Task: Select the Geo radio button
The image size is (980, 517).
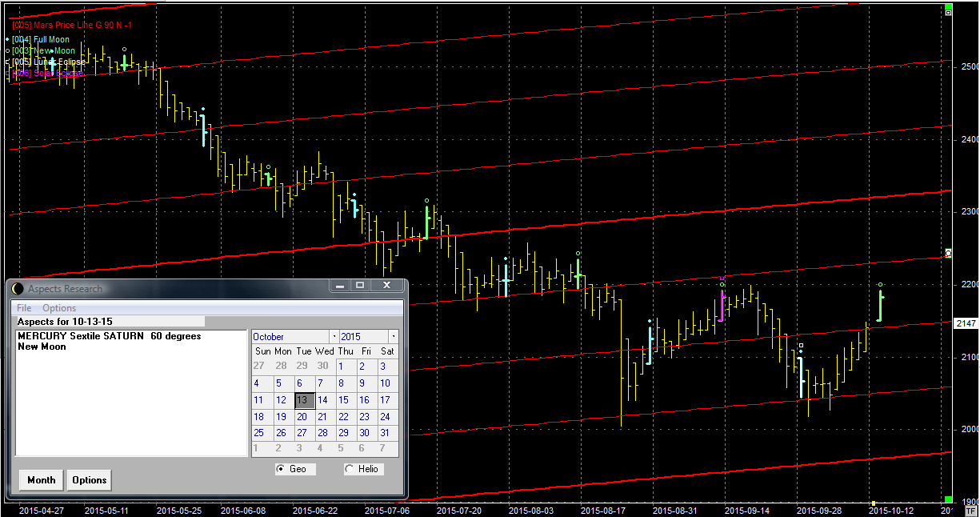Action: (280, 469)
